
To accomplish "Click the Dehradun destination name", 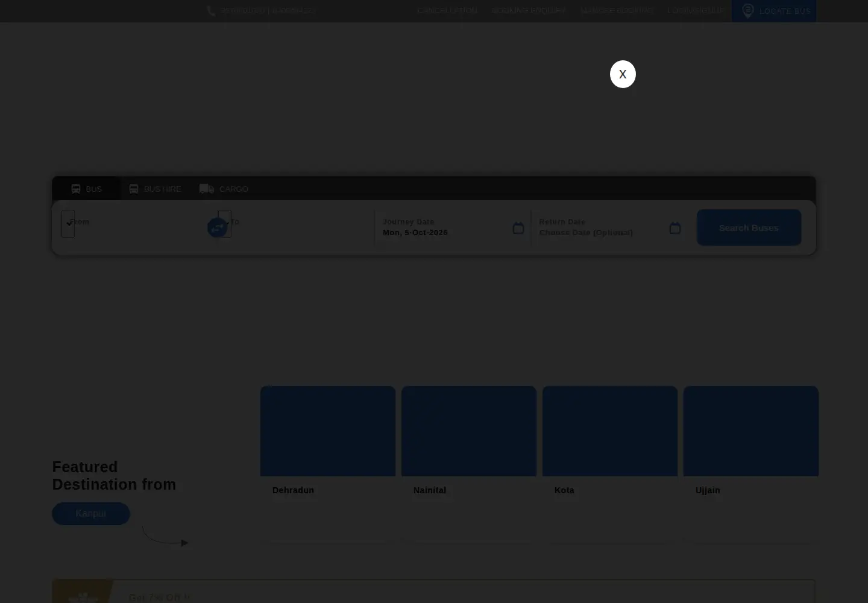I will pyautogui.click(x=293, y=490).
